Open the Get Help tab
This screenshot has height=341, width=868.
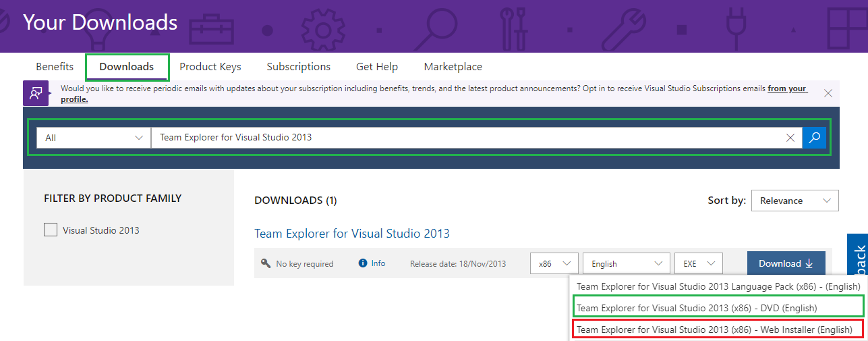pyautogui.click(x=377, y=67)
